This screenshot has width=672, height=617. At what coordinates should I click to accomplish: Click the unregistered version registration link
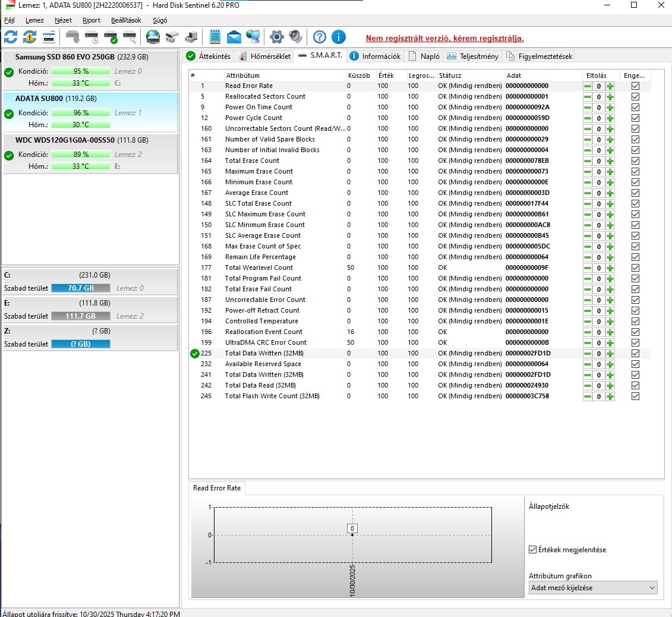tap(445, 38)
